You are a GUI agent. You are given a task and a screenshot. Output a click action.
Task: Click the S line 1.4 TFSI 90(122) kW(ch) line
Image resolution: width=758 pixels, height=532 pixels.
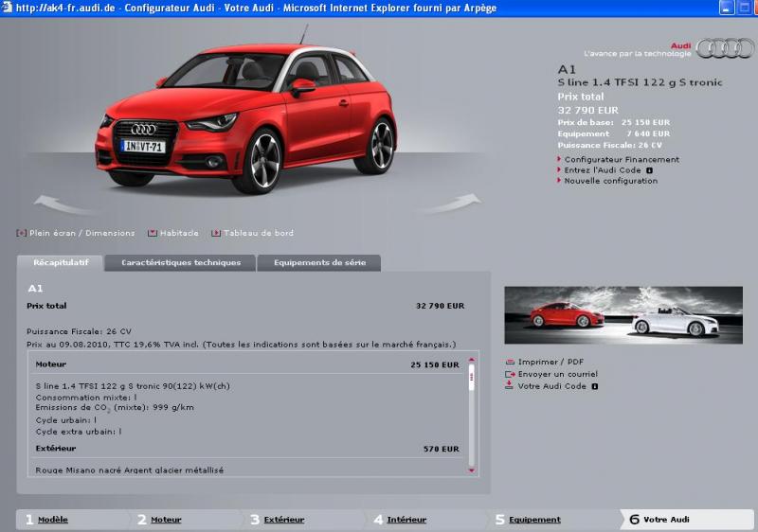click(133, 386)
